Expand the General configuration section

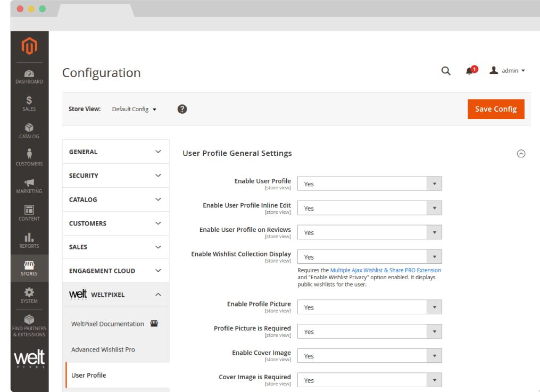click(x=115, y=152)
